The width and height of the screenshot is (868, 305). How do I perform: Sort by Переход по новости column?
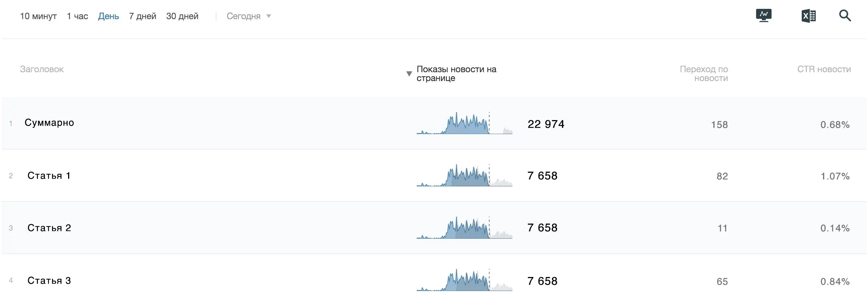704,74
